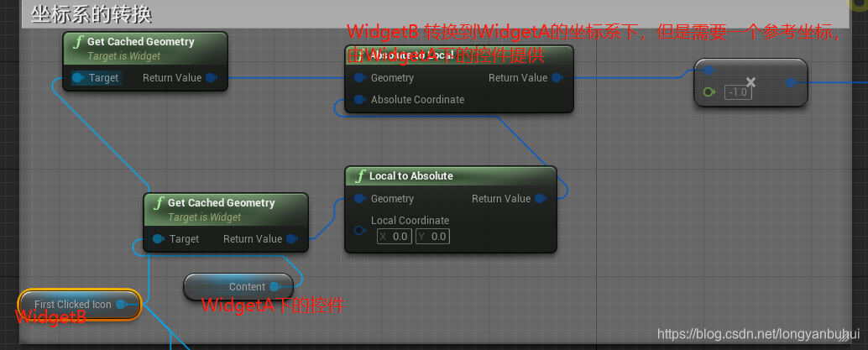Screen dimensions: 868x350
Task: Click the Local Coordinate Y value field
Action: 433,237
